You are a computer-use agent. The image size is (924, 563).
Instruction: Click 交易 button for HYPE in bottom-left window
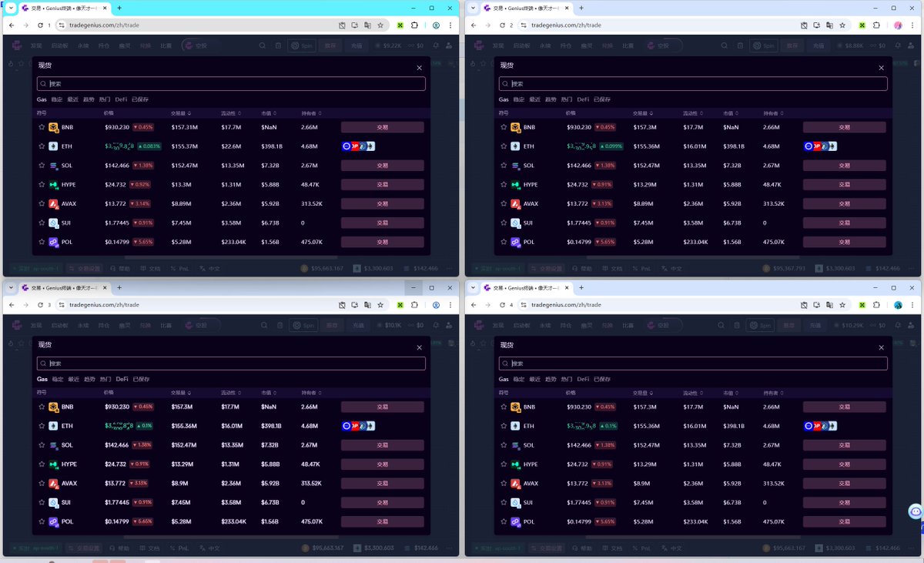[382, 464]
